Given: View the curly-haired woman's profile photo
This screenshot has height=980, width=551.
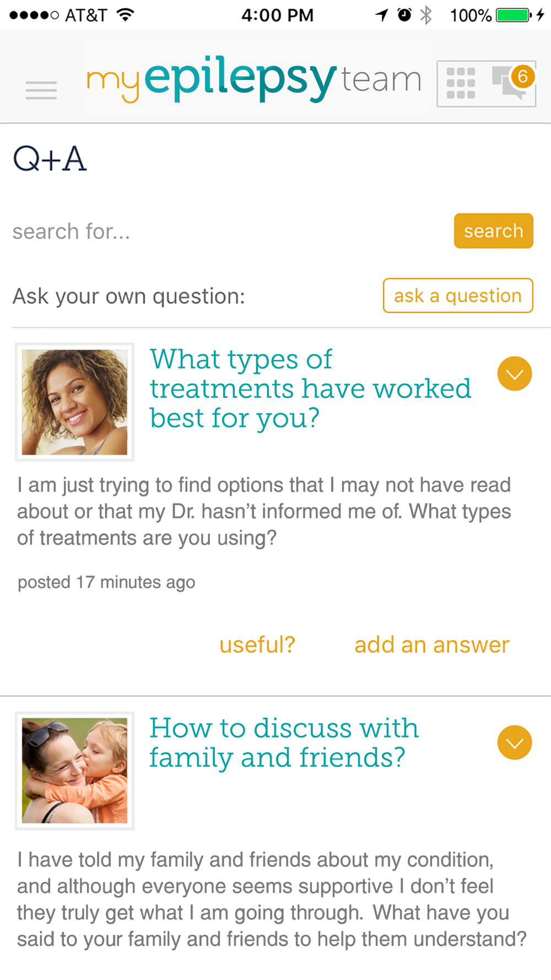Looking at the screenshot, I should [x=74, y=402].
